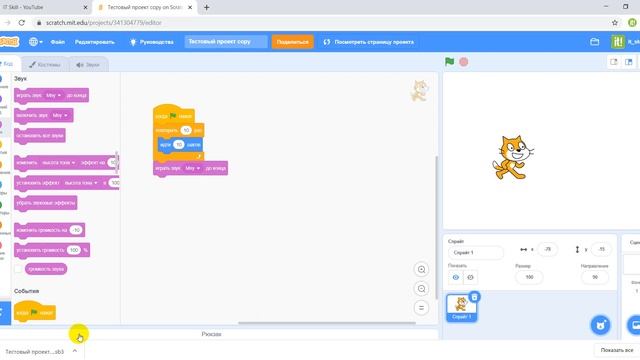Click the workspace vertical scrollbar
Screen dimensions: 640x360
(436, 227)
